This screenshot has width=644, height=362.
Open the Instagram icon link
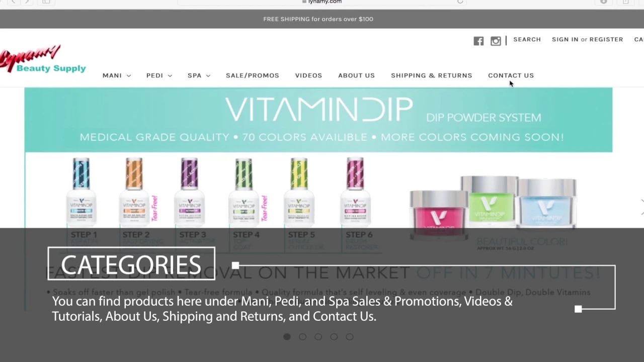click(496, 41)
